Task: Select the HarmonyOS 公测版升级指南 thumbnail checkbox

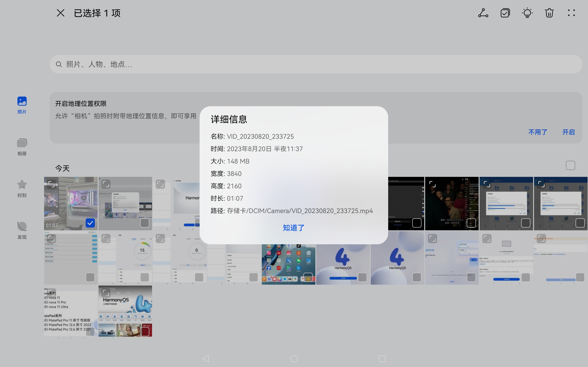Action: click(x=145, y=331)
